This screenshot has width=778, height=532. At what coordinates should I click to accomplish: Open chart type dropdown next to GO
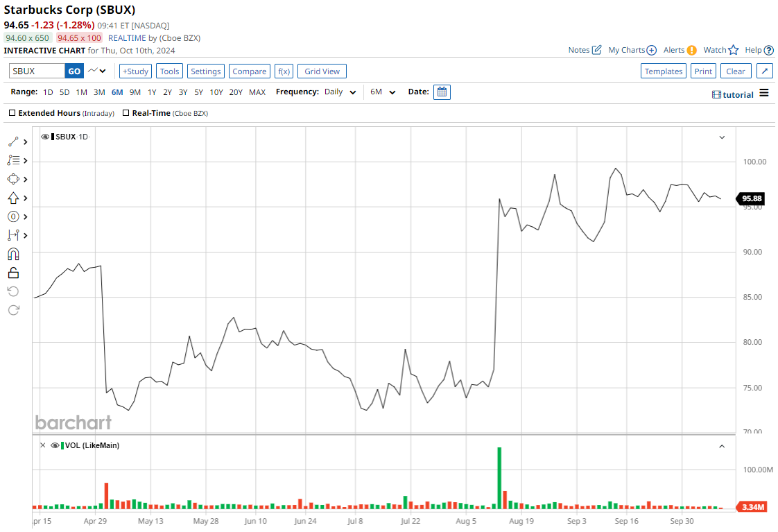tap(97, 71)
